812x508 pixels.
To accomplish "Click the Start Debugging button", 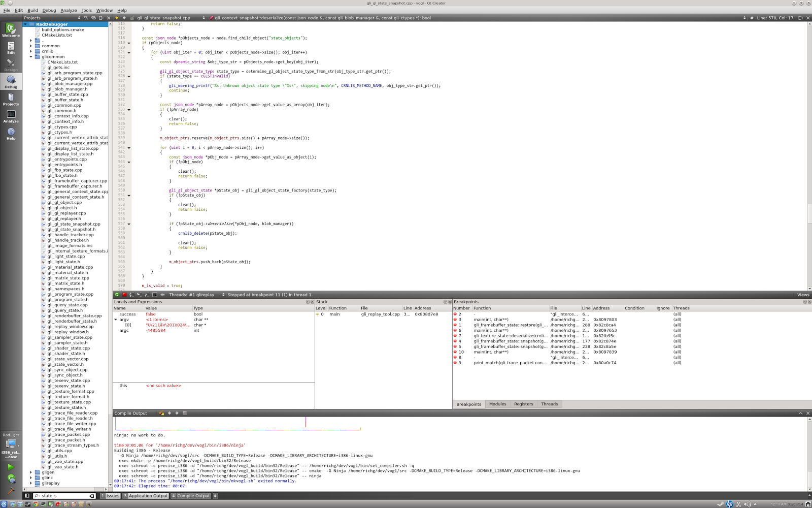I will point(11,479).
